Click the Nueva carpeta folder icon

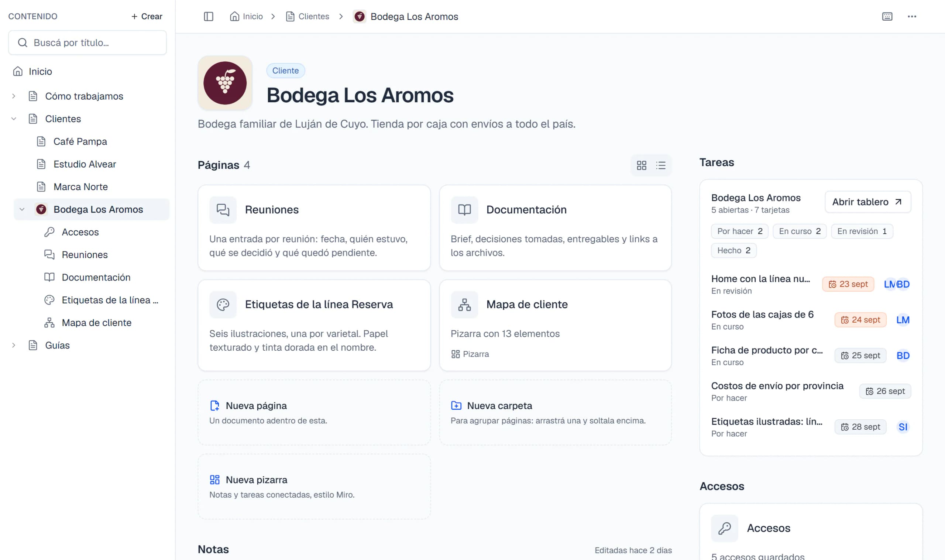[456, 406]
